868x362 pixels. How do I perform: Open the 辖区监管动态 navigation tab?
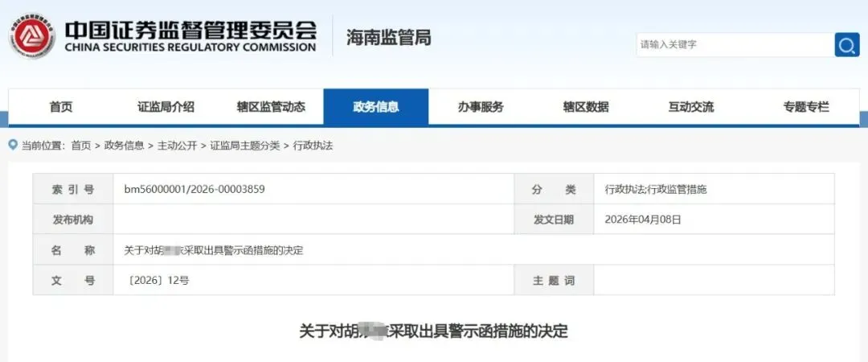pyautogui.click(x=271, y=107)
